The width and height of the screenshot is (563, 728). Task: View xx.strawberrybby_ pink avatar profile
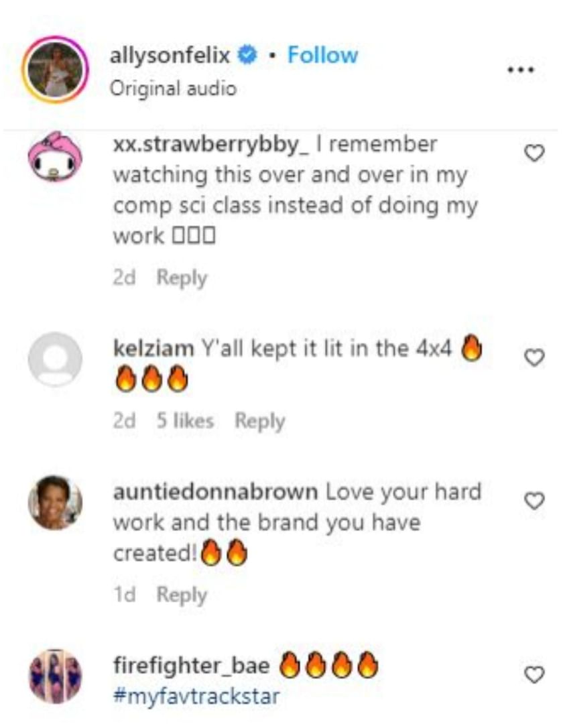pos(55,157)
